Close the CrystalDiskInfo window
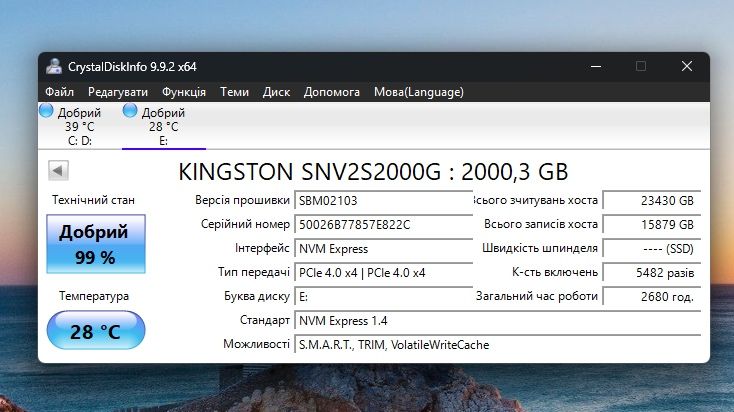Screen dimensions: 734x412 tap(687, 66)
